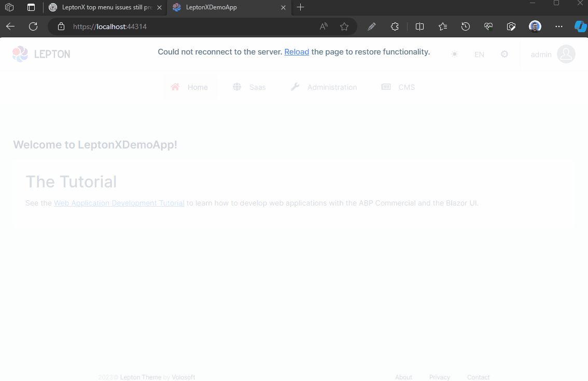Open the EN language dropdown

[479, 55]
